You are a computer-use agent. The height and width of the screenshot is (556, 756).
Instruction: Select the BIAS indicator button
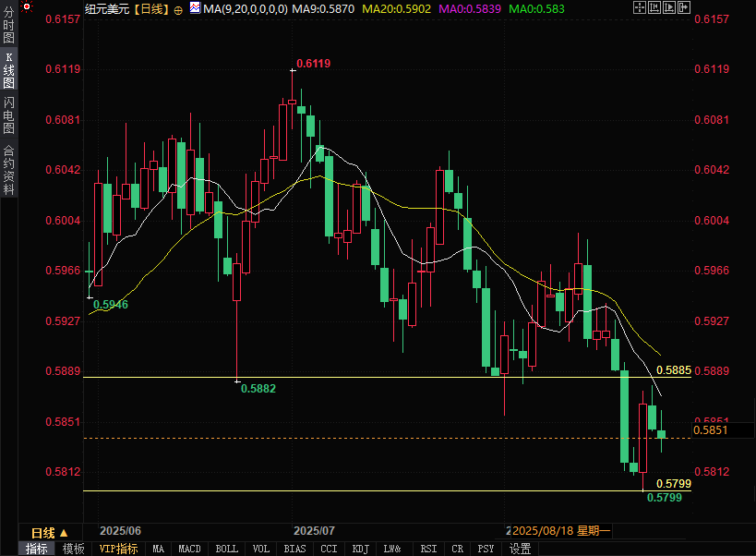(294, 549)
